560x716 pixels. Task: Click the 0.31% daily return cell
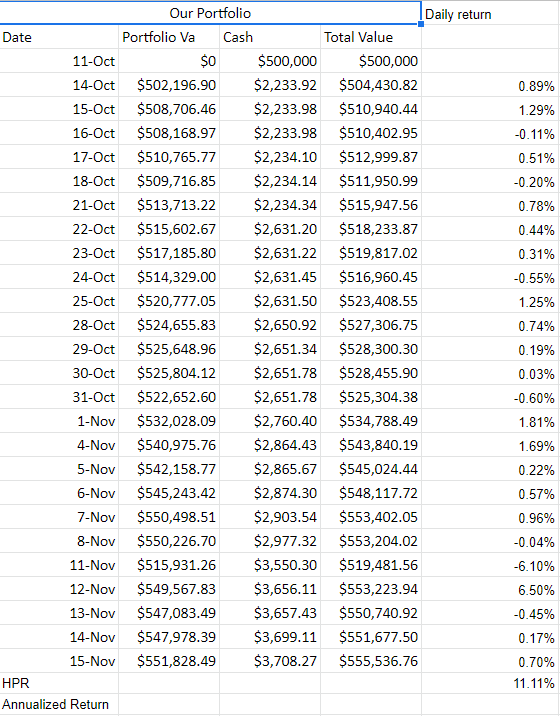coord(491,253)
